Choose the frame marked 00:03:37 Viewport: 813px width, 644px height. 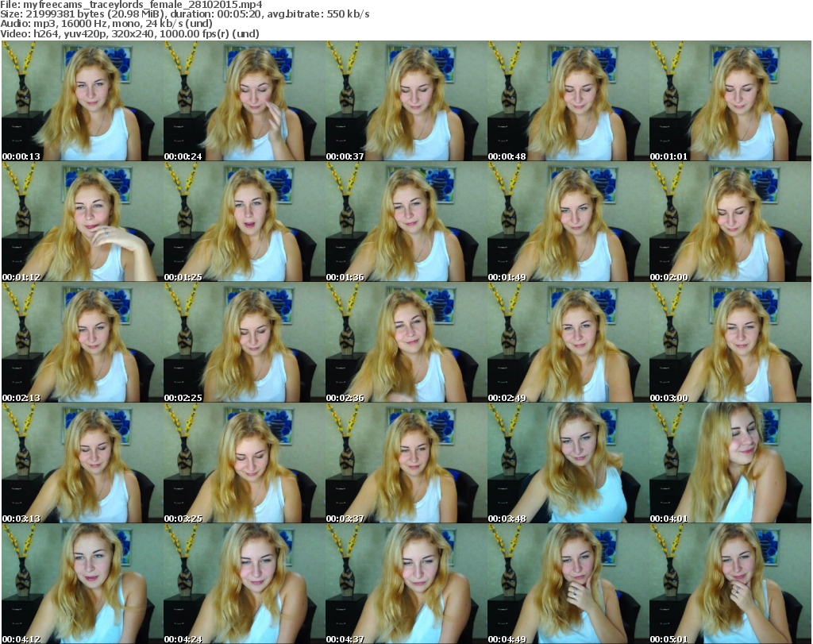click(x=406, y=463)
